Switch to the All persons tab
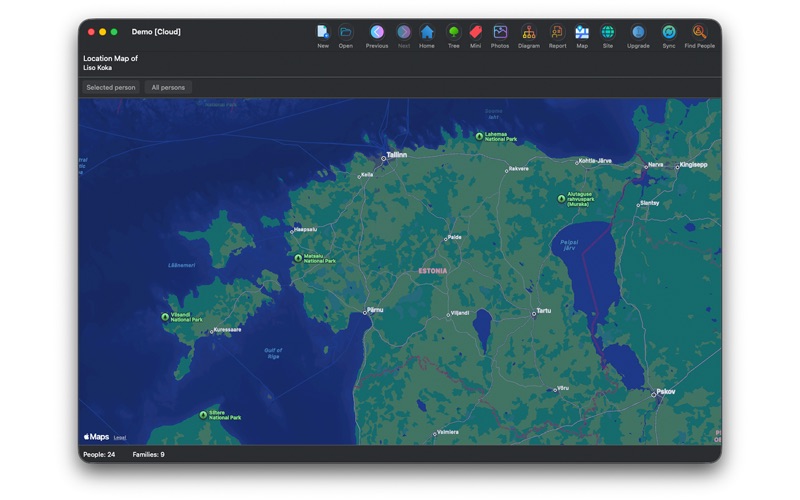The height and width of the screenshot is (500, 800). 168,87
